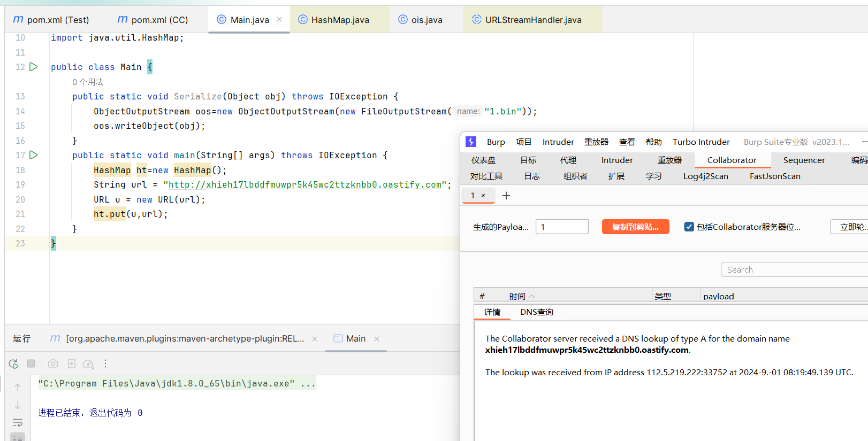This screenshot has width=868, height=441.
Task: Click the 复制到剪贴板 button
Action: point(635,227)
